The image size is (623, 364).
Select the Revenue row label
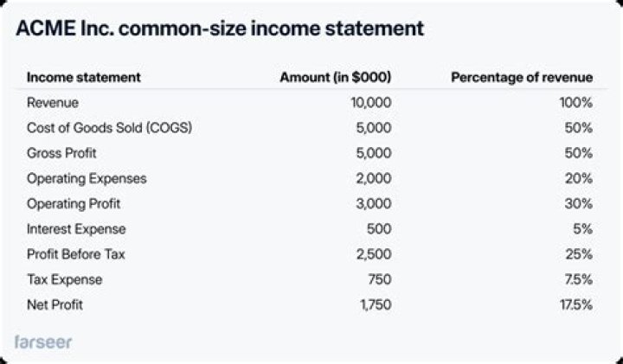[x=53, y=102]
